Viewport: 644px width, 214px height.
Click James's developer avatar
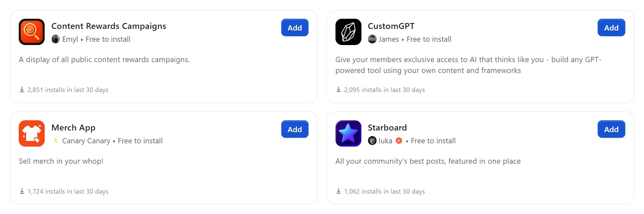(x=372, y=39)
